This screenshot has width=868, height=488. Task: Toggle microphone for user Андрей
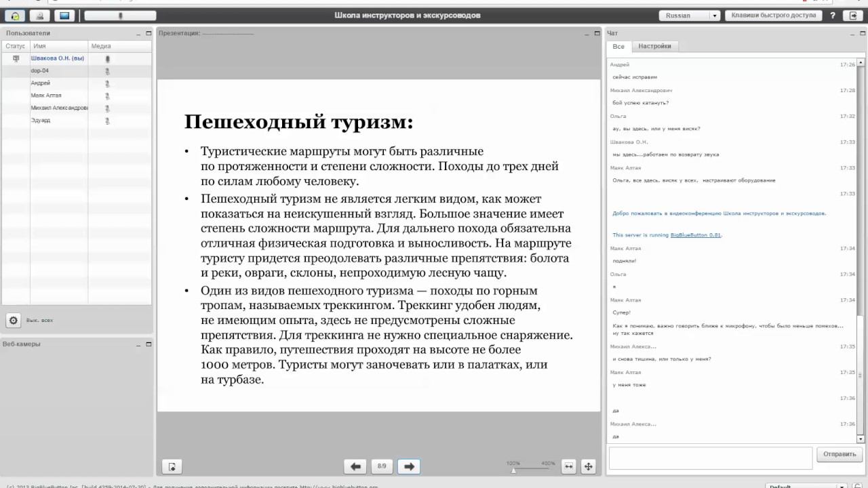(107, 83)
